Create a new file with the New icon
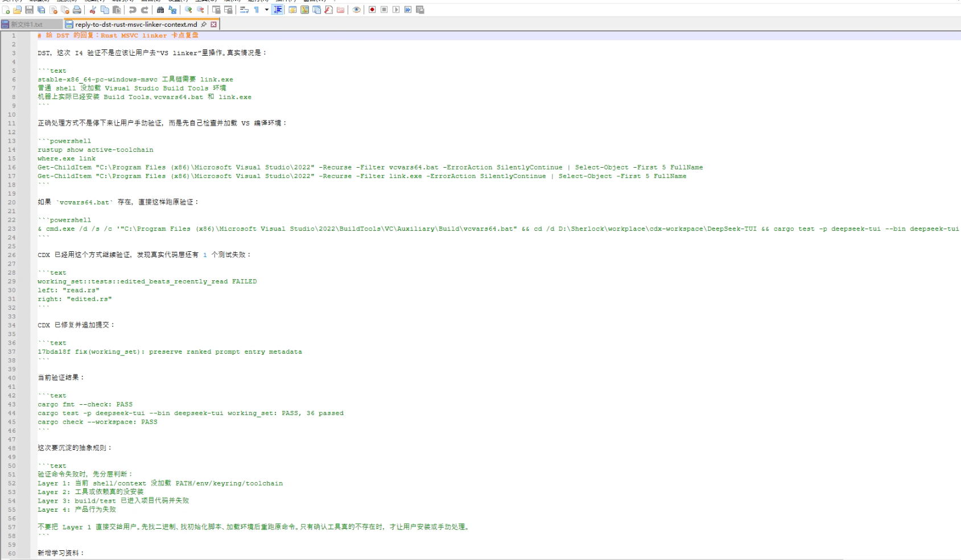The height and width of the screenshot is (560, 961). 6,10
